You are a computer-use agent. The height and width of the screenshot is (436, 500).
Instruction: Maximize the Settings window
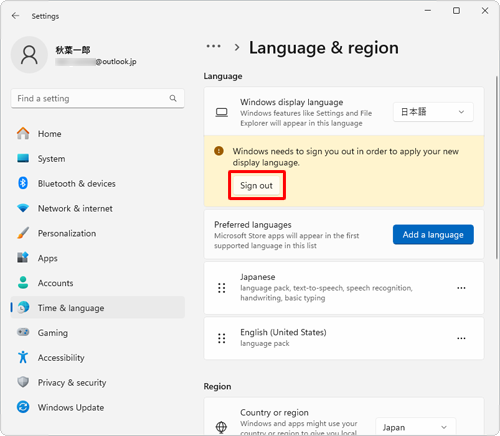tap(456, 11)
